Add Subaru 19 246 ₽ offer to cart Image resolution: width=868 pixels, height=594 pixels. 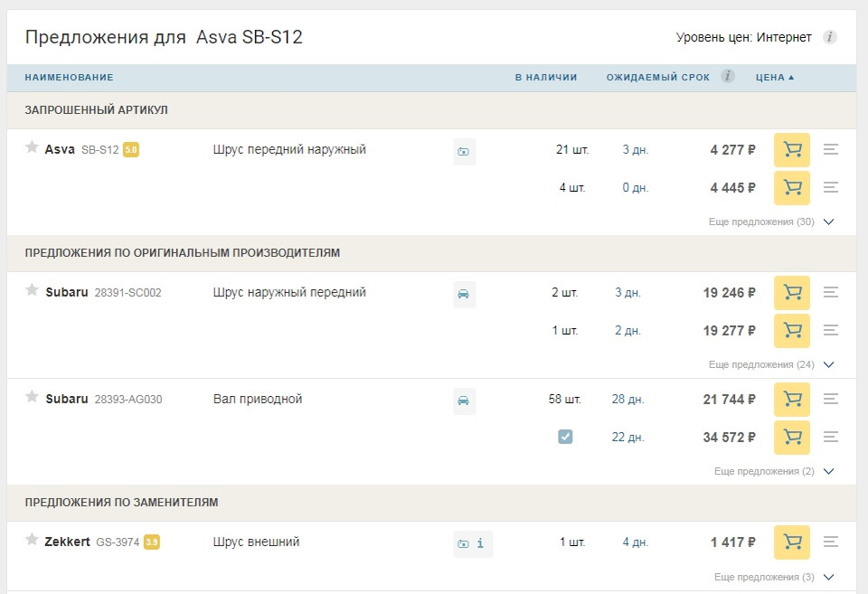pyautogui.click(x=792, y=293)
